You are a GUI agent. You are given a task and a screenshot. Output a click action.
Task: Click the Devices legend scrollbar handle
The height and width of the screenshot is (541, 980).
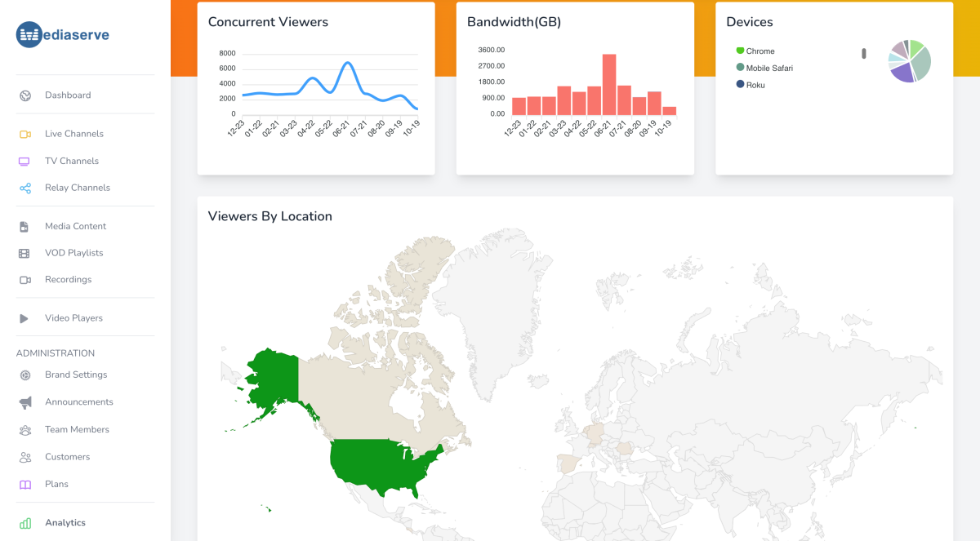tap(864, 54)
